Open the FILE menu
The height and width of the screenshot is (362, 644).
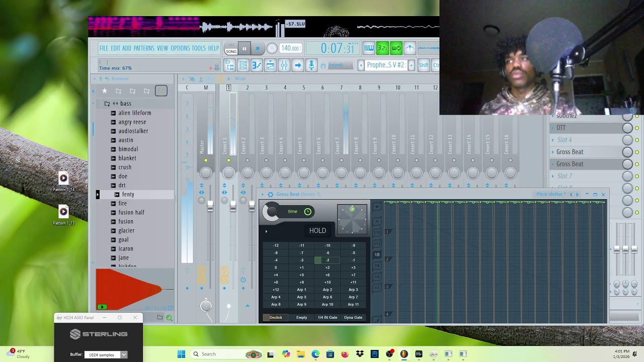click(x=104, y=48)
